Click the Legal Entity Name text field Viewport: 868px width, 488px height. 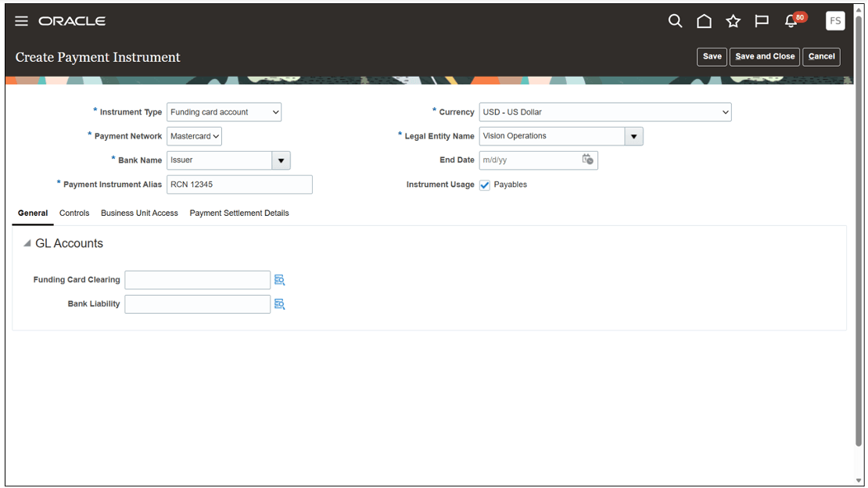click(x=552, y=136)
